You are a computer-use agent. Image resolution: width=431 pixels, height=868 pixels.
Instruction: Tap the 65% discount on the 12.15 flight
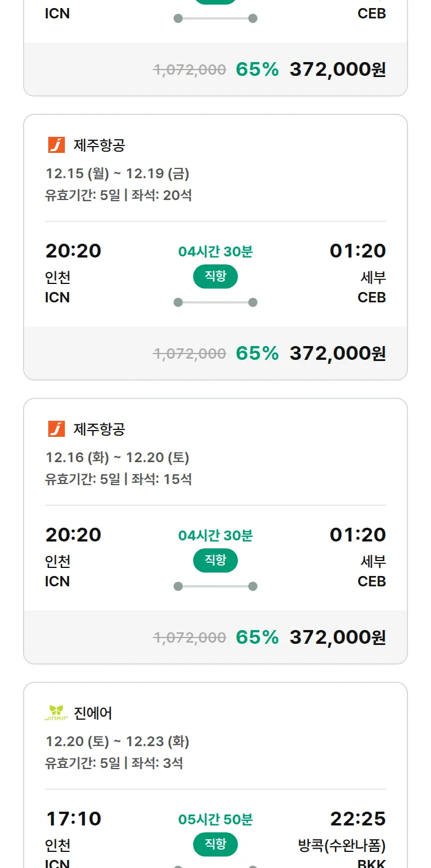[257, 353]
